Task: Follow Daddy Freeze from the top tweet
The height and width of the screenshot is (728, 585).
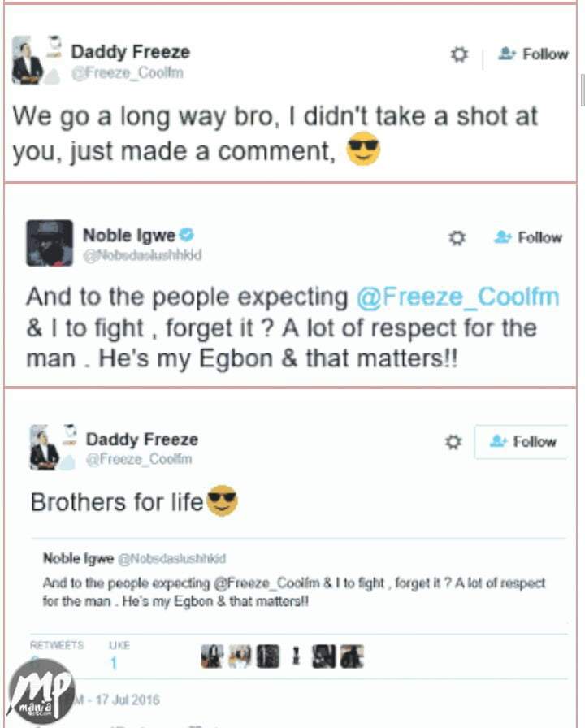Action: 534,54
